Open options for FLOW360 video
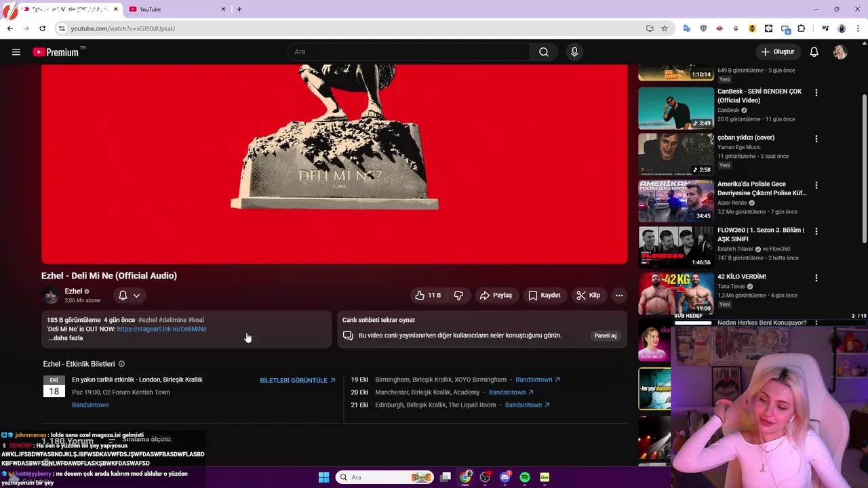 [x=816, y=231]
